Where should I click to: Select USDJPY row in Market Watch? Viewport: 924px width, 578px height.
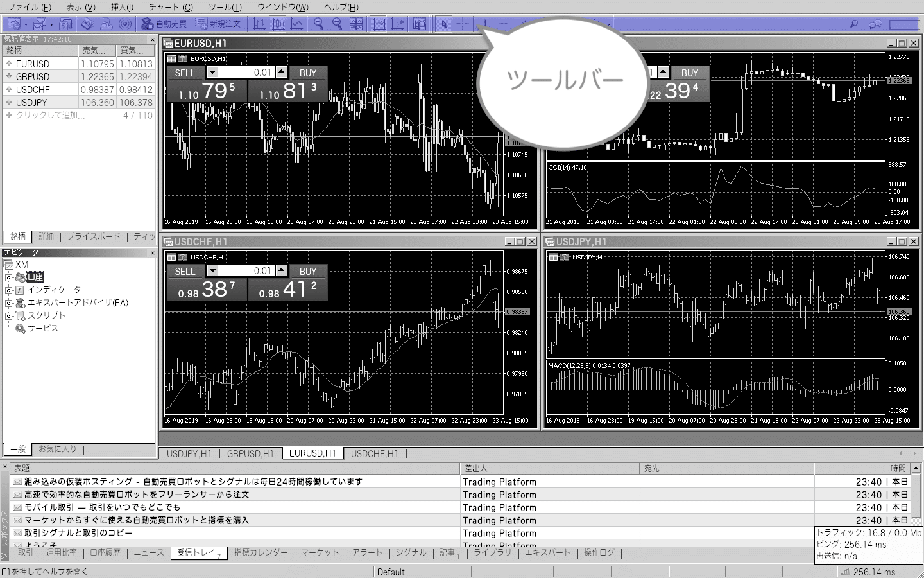78,103
